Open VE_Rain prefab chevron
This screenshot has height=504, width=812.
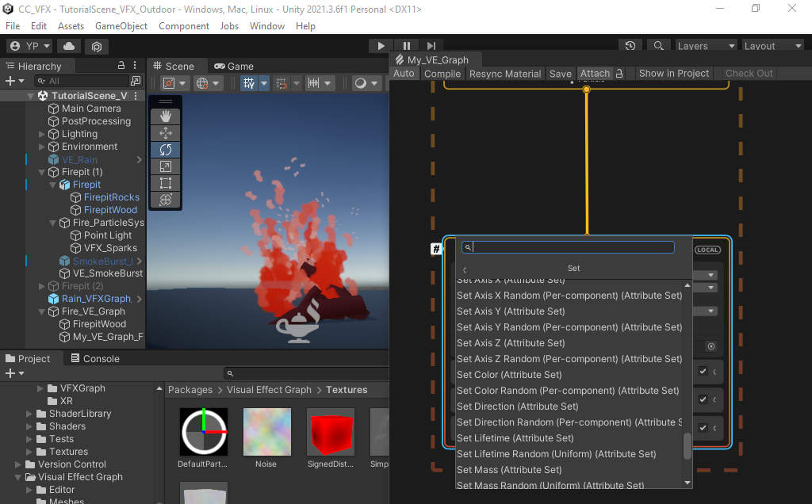[x=139, y=159]
